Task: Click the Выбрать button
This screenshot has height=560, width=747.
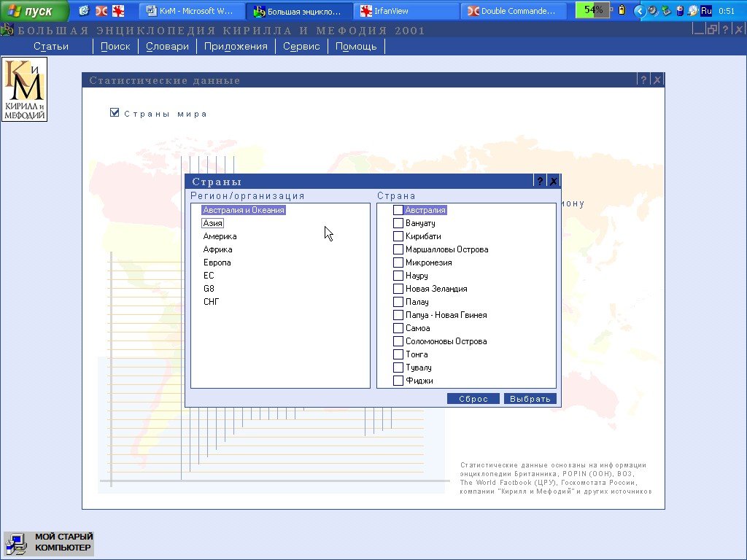Action: point(530,399)
